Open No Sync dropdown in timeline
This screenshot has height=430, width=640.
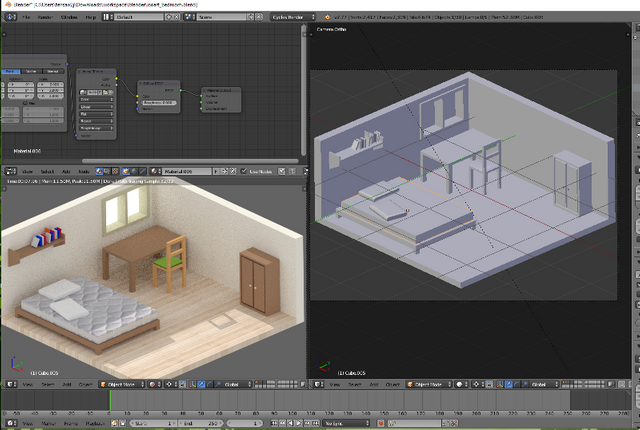(347, 423)
